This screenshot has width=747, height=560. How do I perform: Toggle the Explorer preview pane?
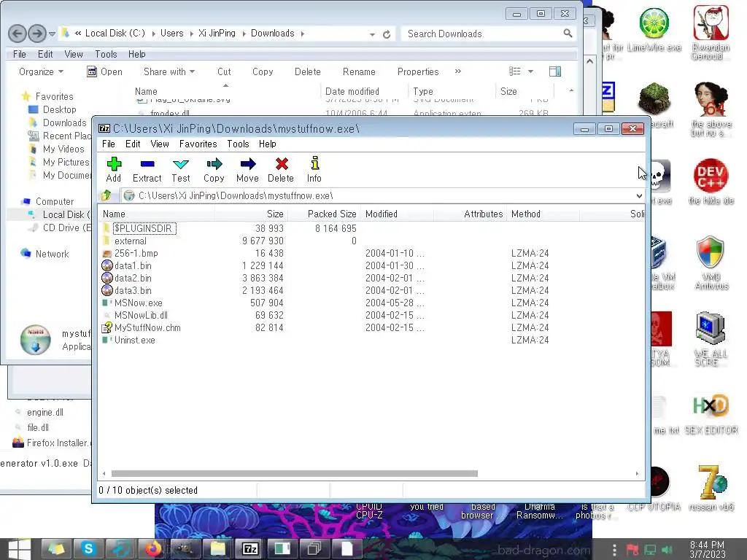[x=555, y=72]
